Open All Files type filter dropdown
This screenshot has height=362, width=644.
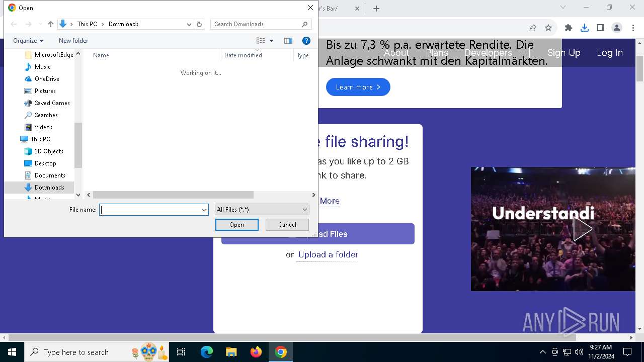(262, 210)
